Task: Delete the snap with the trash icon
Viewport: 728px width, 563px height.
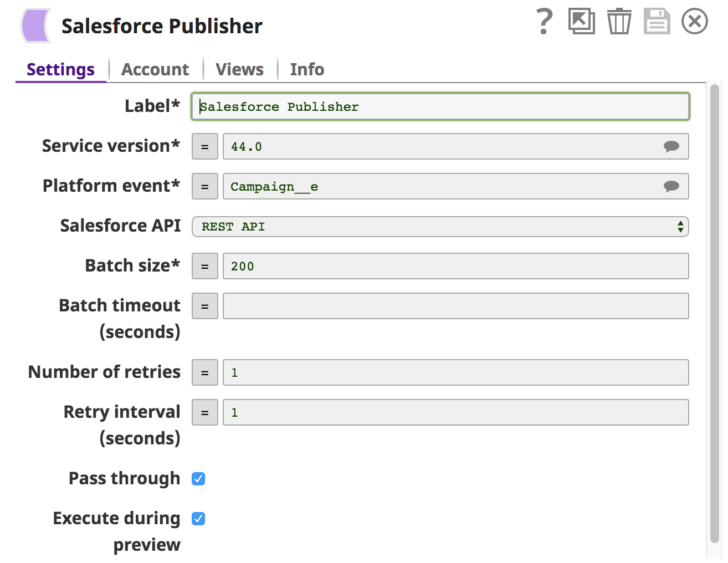Action: 619,22
